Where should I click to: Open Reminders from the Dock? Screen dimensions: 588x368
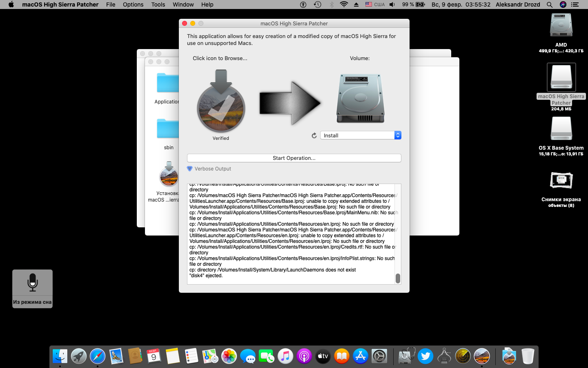pyautogui.click(x=192, y=356)
